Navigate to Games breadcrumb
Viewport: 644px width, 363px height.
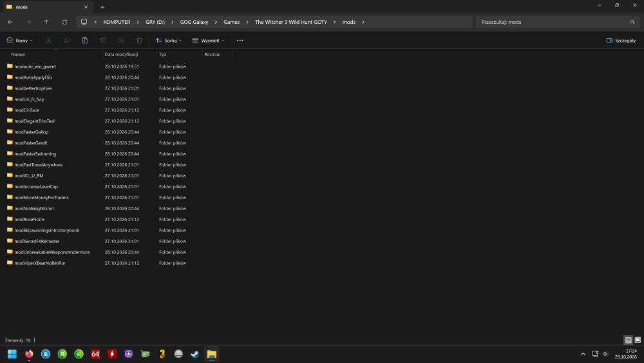coord(231,22)
